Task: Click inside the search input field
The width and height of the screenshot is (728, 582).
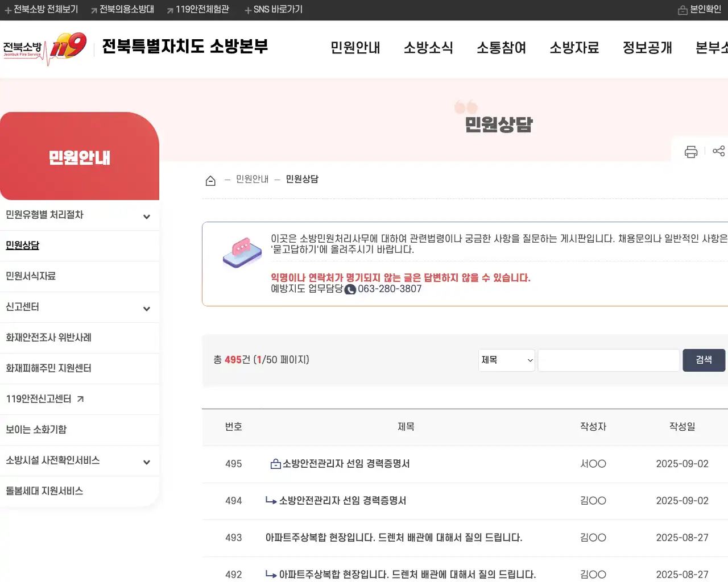Action: tap(607, 360)
